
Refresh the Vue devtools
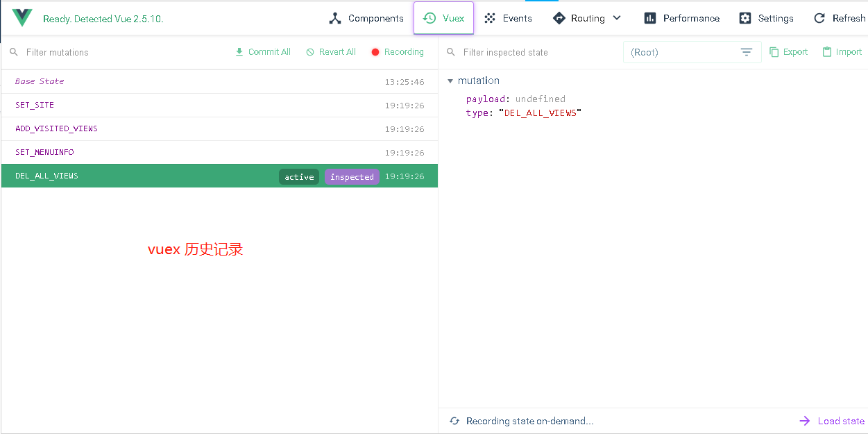click(x=840, y=18)
